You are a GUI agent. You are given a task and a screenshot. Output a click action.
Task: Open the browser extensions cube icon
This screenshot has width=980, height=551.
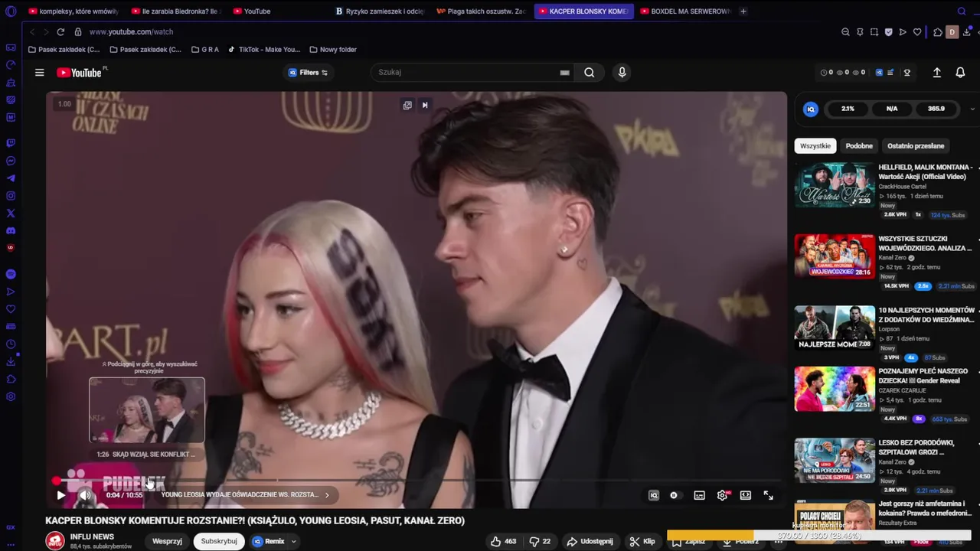point(937,32)
